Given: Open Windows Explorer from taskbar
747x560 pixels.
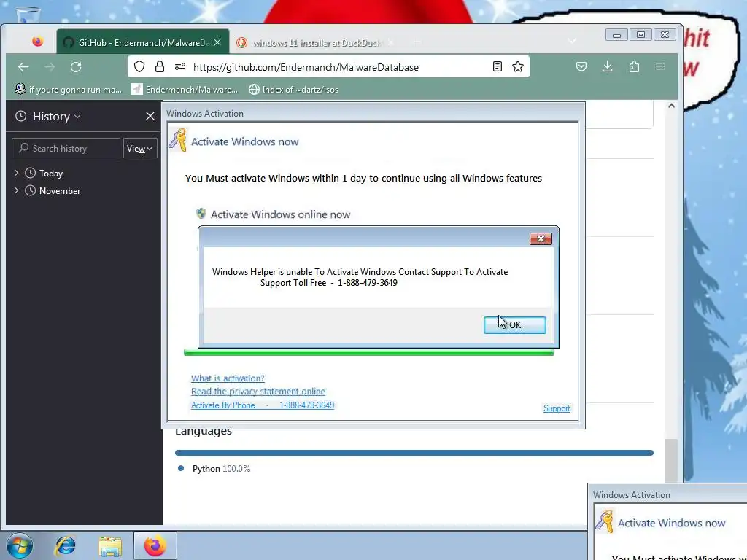Looking at the screenshot, I should (x=110, y=546).
